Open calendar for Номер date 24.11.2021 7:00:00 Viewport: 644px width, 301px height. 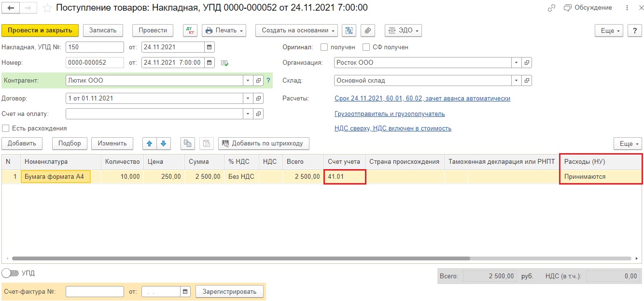(209, 63)
